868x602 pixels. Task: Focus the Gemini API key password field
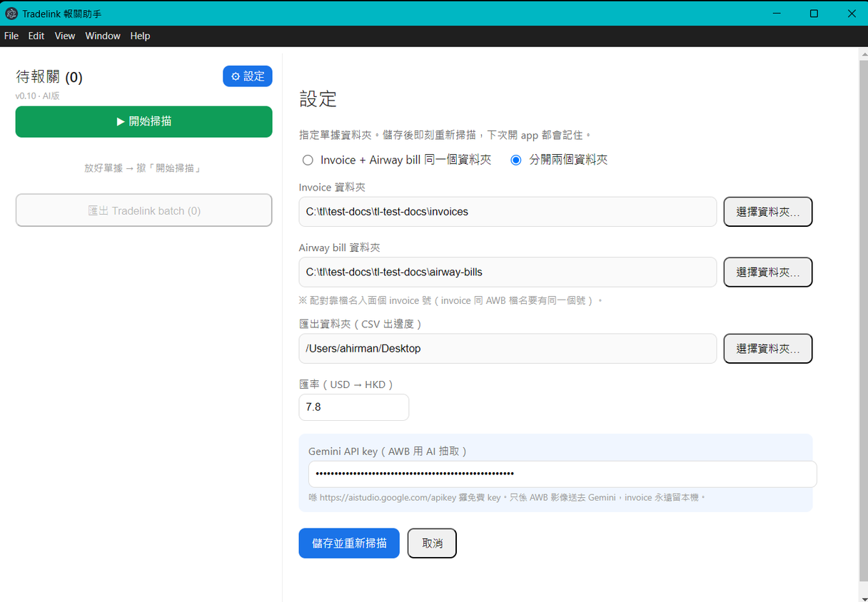click(x=562, y=474)
